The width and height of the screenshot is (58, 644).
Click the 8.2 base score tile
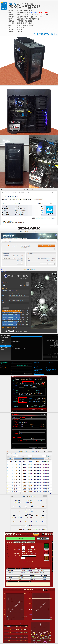tap(50, 209)
